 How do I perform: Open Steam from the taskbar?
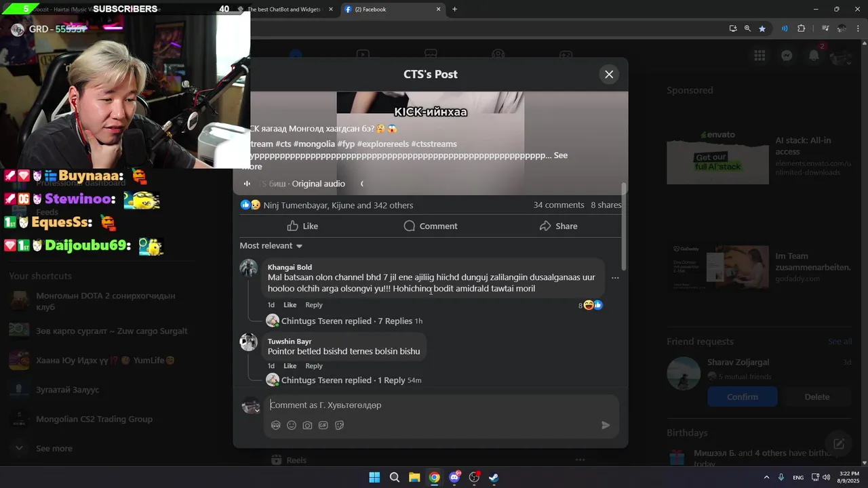[494, 477]
